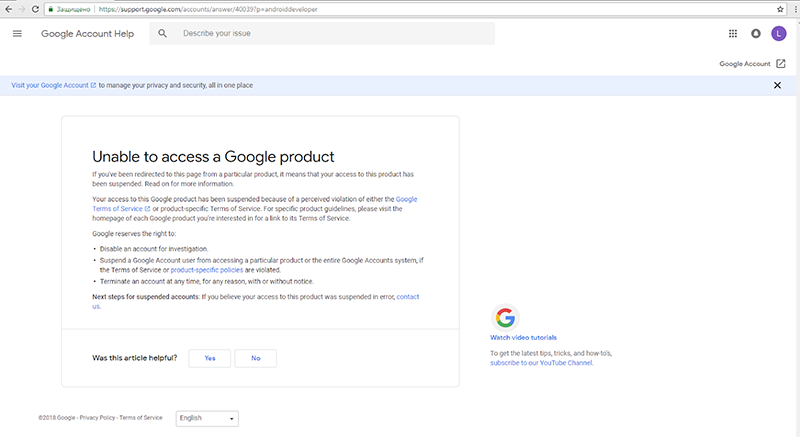
Task: Click 'Google Account Help' title
Action: (x=87, y=34)
